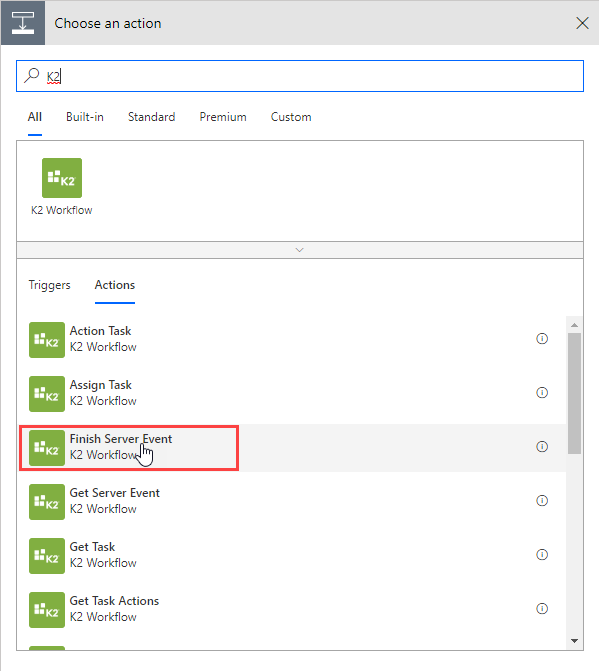Image resolution: width=599 pixels, height=671 pixels.
Task: Filter by Premium connectors
Action: click(x=223, y=117)
